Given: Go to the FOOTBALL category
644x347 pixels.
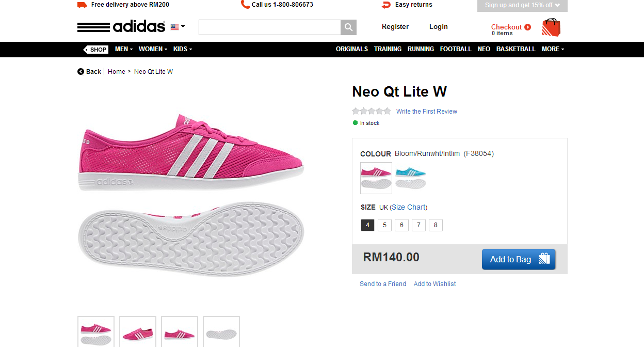Looking at the screenshot, I should 456,49.
